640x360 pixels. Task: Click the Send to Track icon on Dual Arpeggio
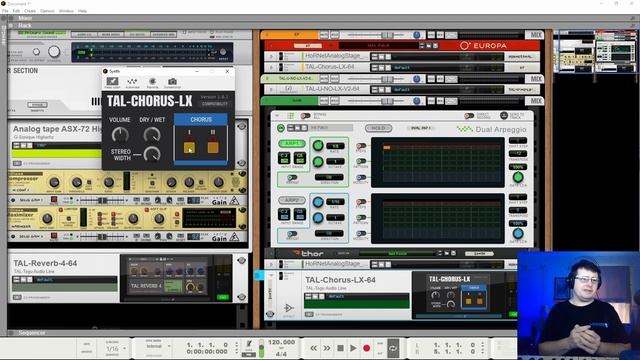pos(504,116)
